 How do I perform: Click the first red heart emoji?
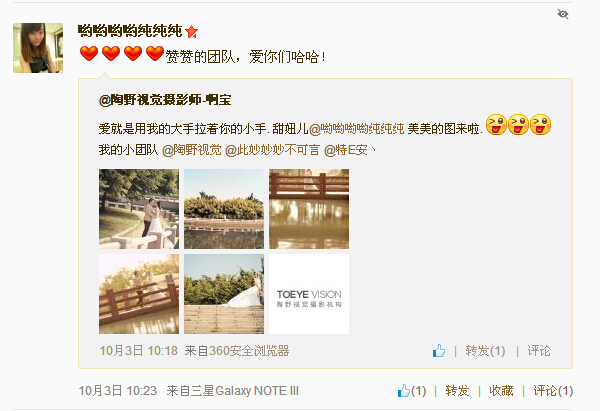coord(89,54)
